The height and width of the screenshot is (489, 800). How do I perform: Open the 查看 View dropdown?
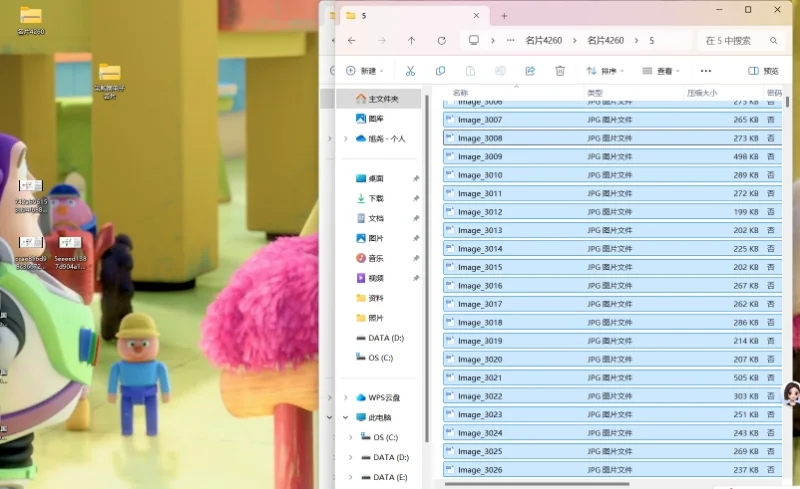click(x=661, y=71)
